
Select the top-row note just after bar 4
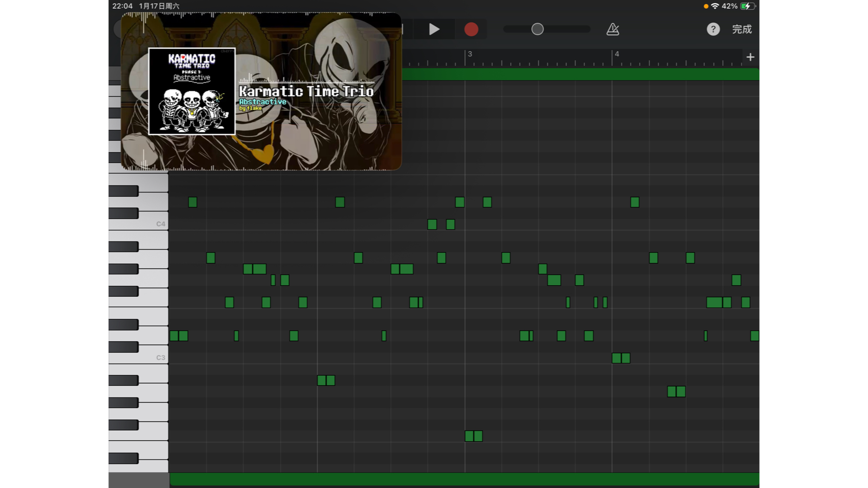[x=635, y=202]
